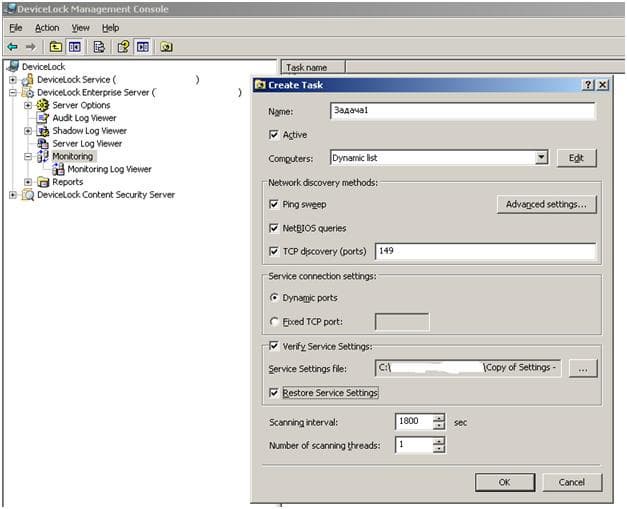Click the DeviceLock root computer icon
The height and width of the screenshot is (509, 627).
(x=13, y=66)
